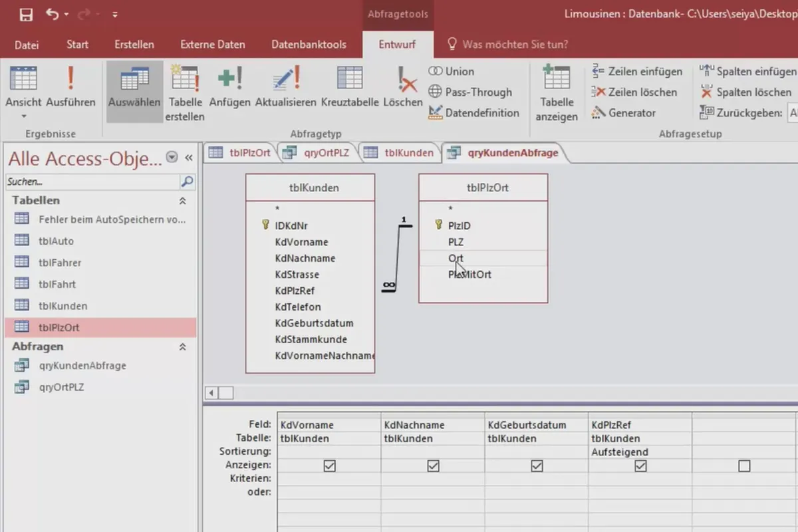Toggle Anzeigen checkbox for KdGeburtsdatum column
The height and width of the screenshot is (532, 798).
(537, 466)
